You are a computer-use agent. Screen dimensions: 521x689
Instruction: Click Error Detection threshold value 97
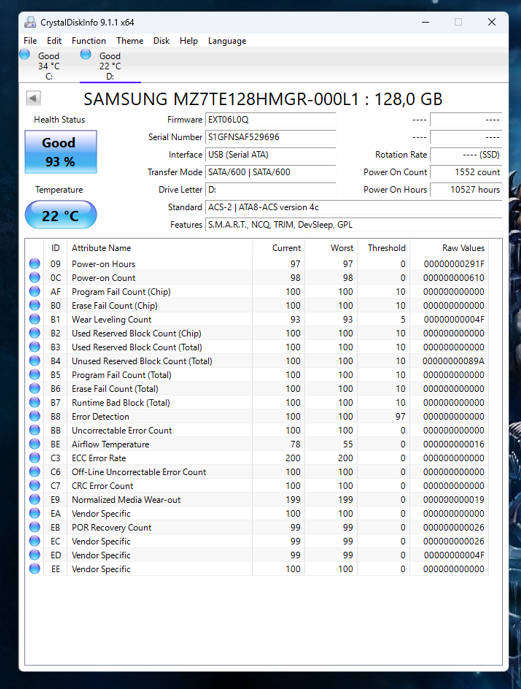tap(400, 416)
